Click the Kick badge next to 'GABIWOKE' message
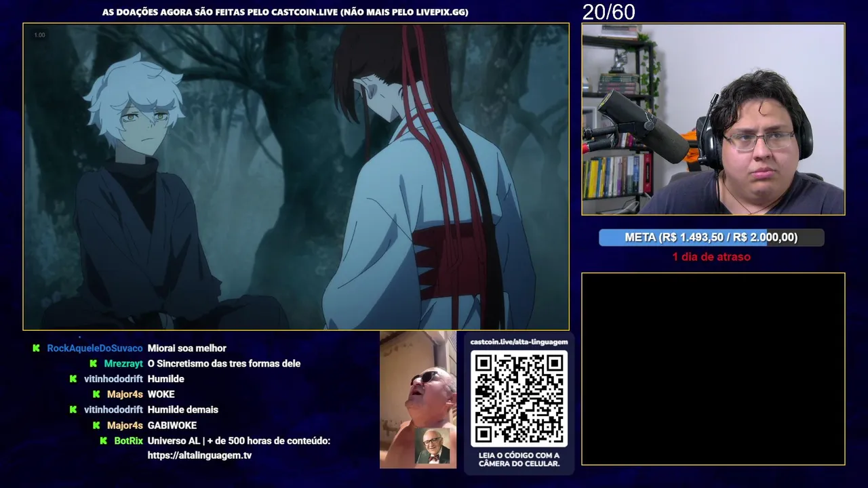868x488 pixels. (x=96, y=426)
